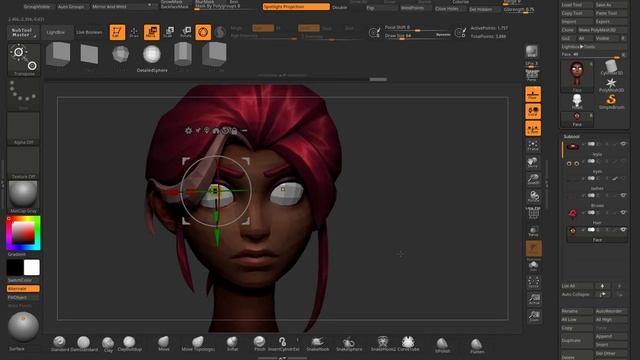Select the Move brush
This screenshot has height=360, width=640.
(x=164, y=344)
